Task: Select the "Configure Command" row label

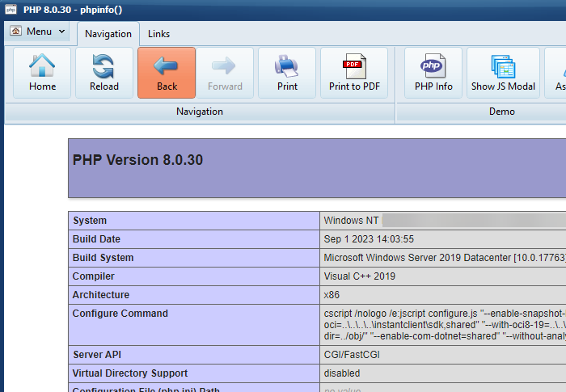Action: coord(120,314)
